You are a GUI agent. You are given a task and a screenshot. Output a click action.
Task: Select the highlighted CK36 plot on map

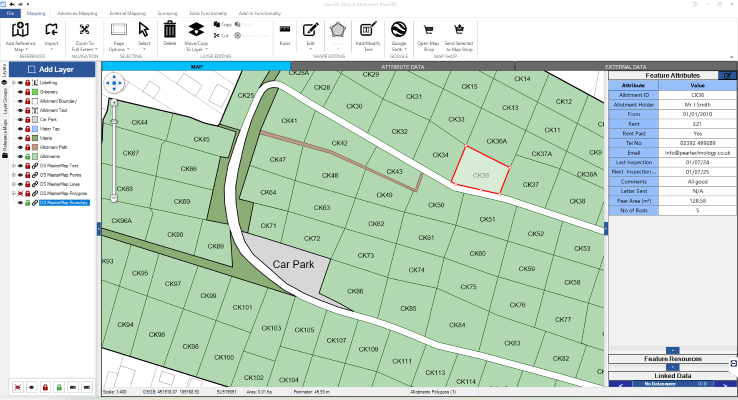pyautogui.click(x=481, y=170)
